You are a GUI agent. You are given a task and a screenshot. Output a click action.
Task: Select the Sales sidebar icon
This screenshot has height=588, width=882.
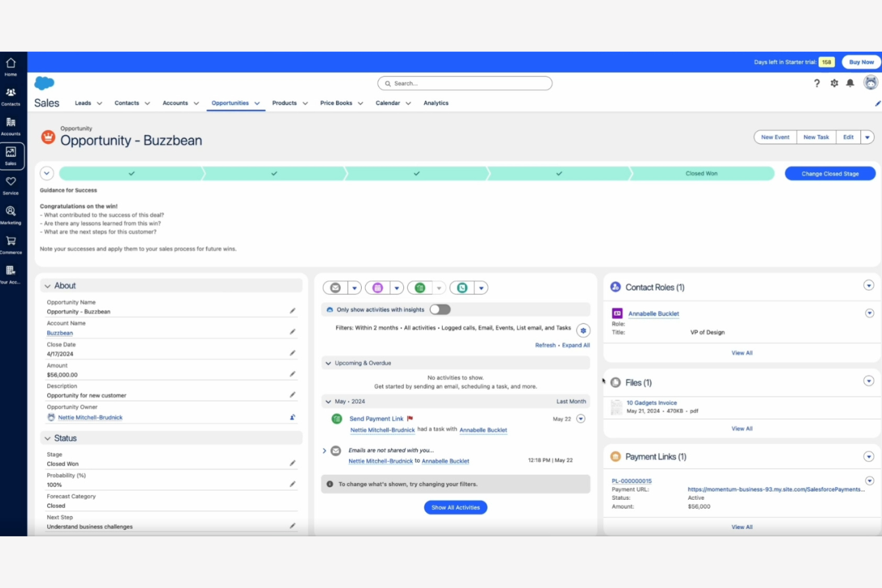pos(11,155)
